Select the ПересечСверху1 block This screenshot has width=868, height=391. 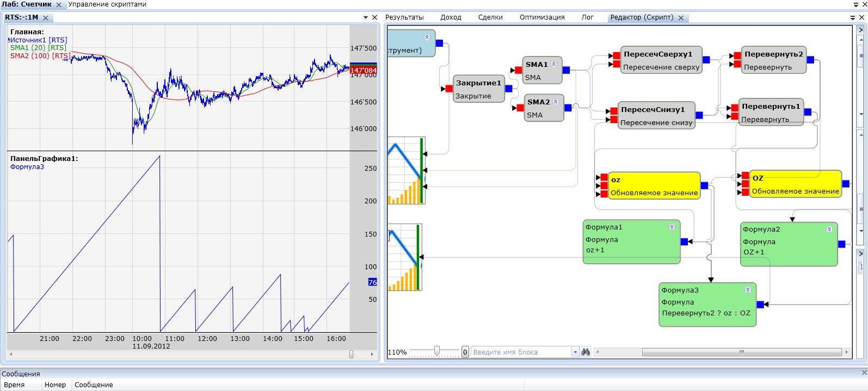coord(661,60)
